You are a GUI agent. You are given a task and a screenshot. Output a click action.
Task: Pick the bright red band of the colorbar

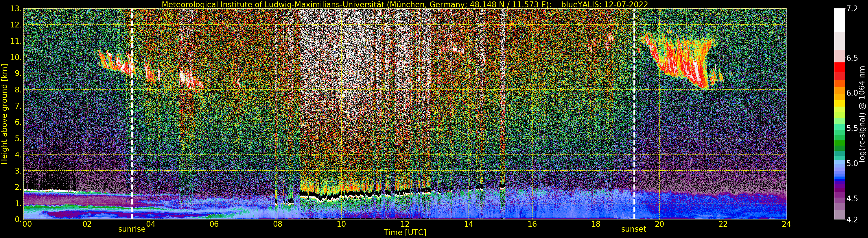tap(839, 68)
